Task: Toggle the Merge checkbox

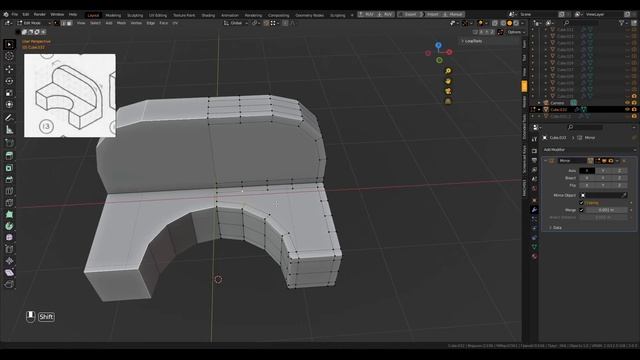Action: (x=582, y=210)
